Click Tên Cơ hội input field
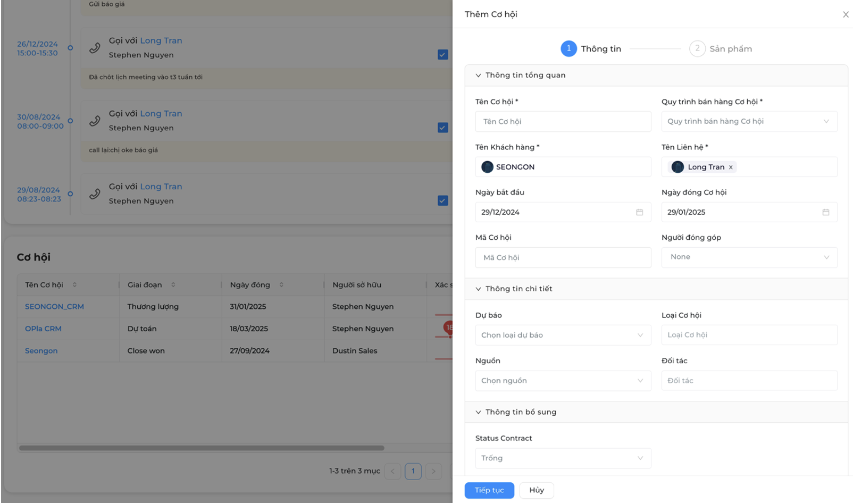853x504 pixels. tap(563, 122)
